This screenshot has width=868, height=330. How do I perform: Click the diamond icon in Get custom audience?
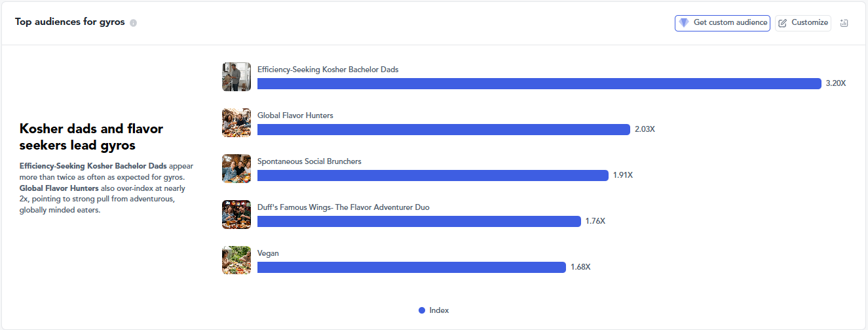coord(684,23)
